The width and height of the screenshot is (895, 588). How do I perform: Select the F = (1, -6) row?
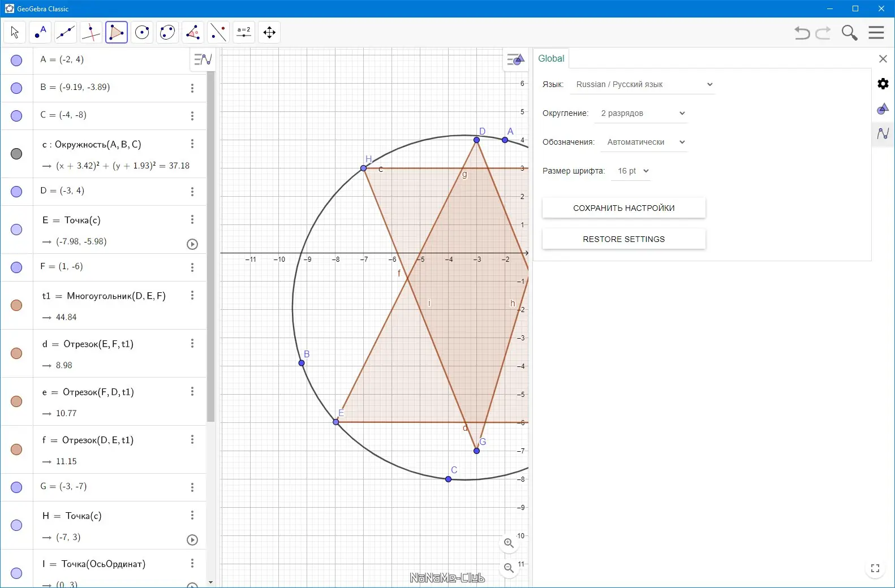tap(104, 267)
